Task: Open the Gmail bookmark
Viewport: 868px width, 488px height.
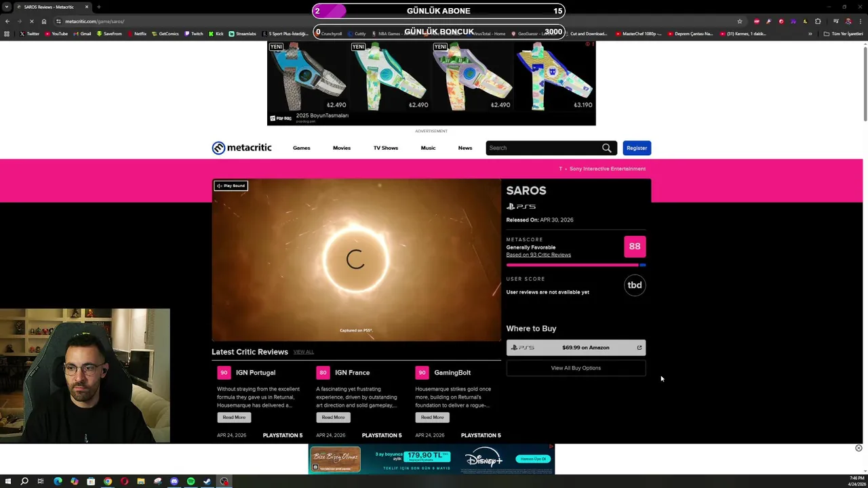Action: (83, 33)
